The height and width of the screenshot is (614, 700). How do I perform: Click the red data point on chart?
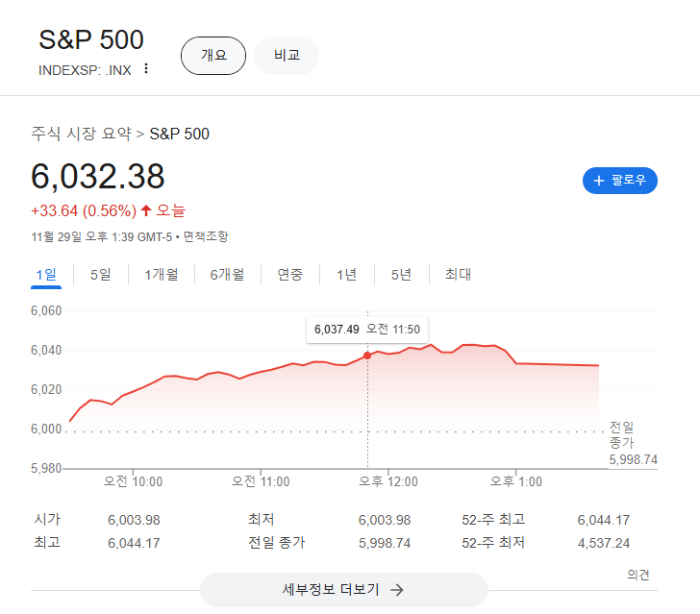tap(367, 356)
